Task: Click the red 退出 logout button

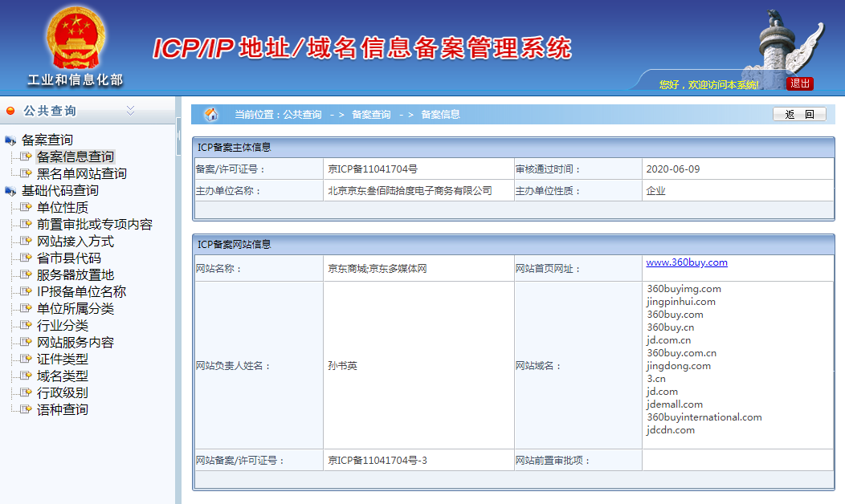Action: click(800, 83)
